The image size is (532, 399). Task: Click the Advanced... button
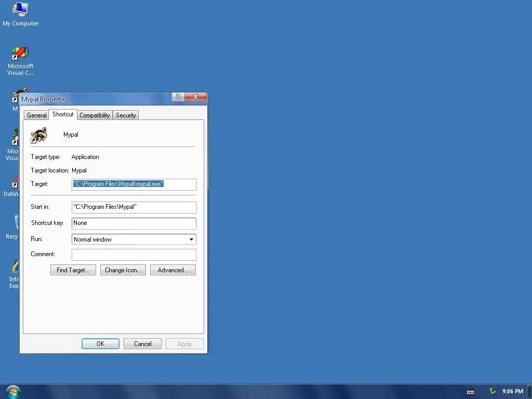172,270
